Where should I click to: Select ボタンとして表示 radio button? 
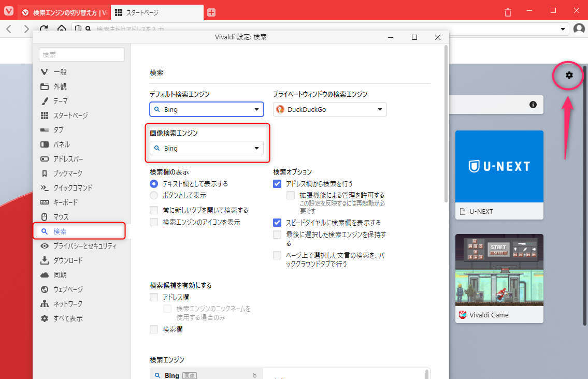[154, 195]
